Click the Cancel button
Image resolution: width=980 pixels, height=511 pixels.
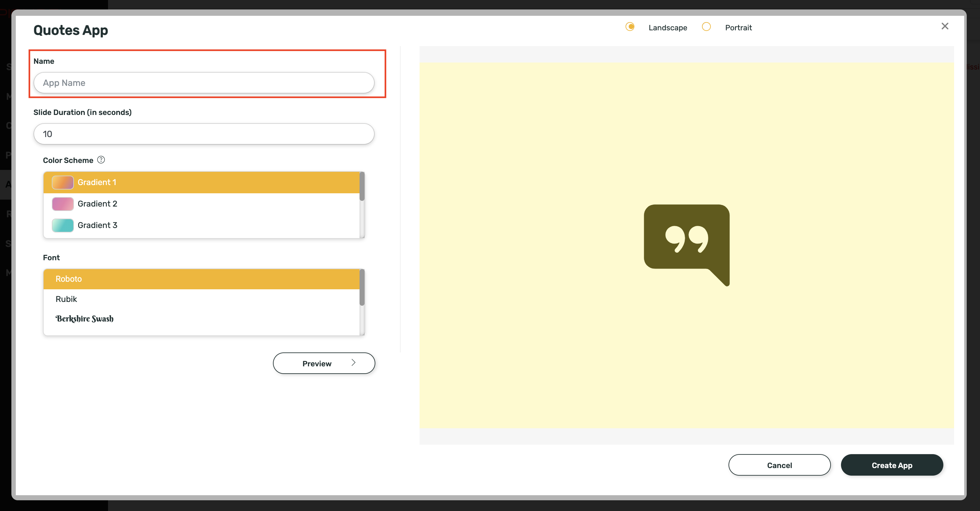(x=779, y=465)
